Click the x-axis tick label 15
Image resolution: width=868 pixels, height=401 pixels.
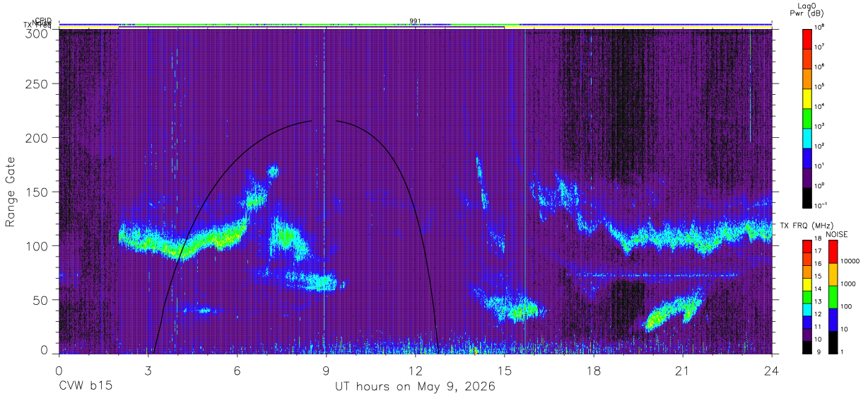[x=505, y=370]
